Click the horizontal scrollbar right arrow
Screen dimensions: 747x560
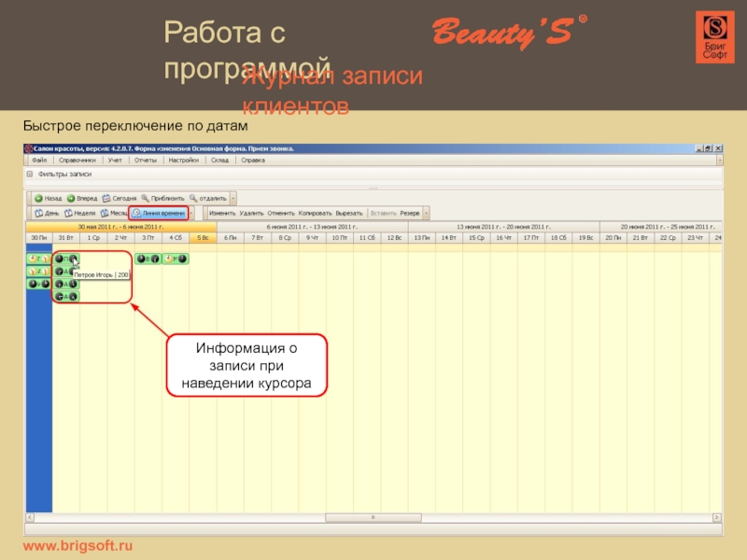point(717,517)
